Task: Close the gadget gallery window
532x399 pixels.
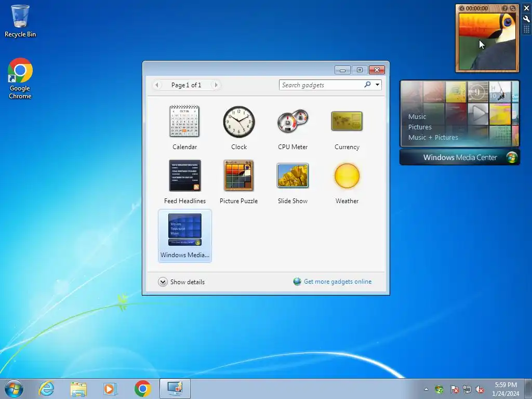Action: tap(377, 70)
